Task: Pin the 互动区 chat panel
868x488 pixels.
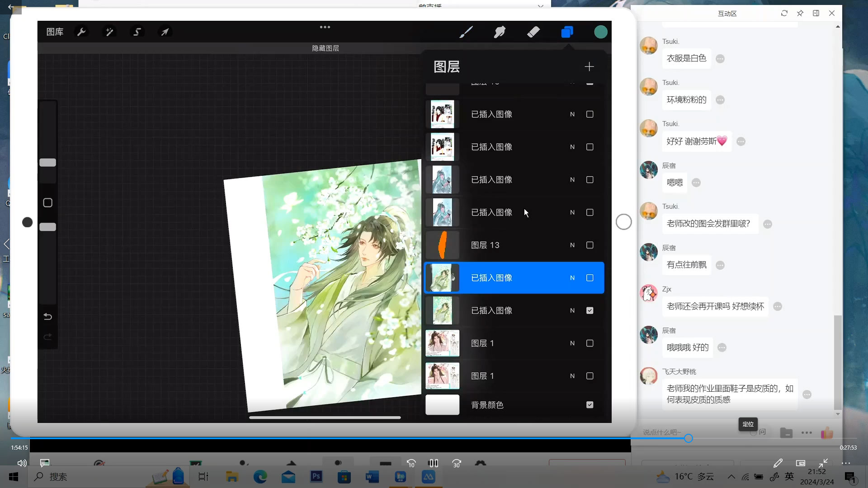Action: pyautogui.click(x=800, y=13)
